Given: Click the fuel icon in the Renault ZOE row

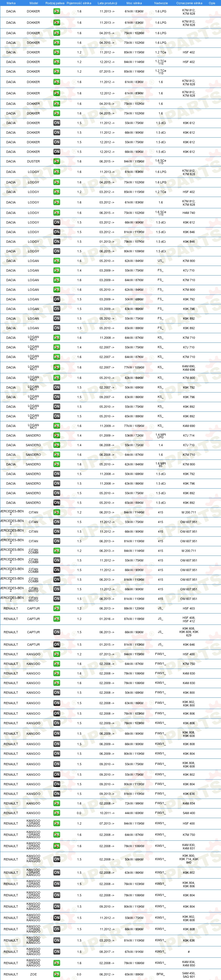Looking at the screenshot, I should click(x=57, y=974).
